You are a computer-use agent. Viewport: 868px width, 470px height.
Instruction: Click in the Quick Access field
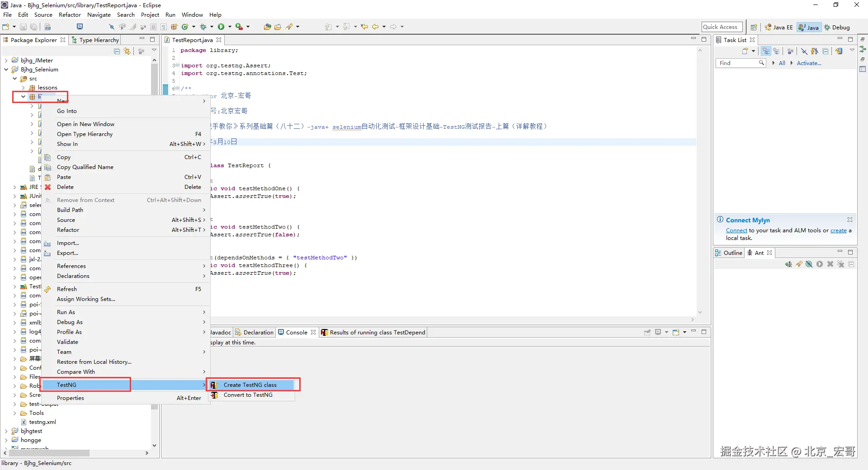click(722, 27)
